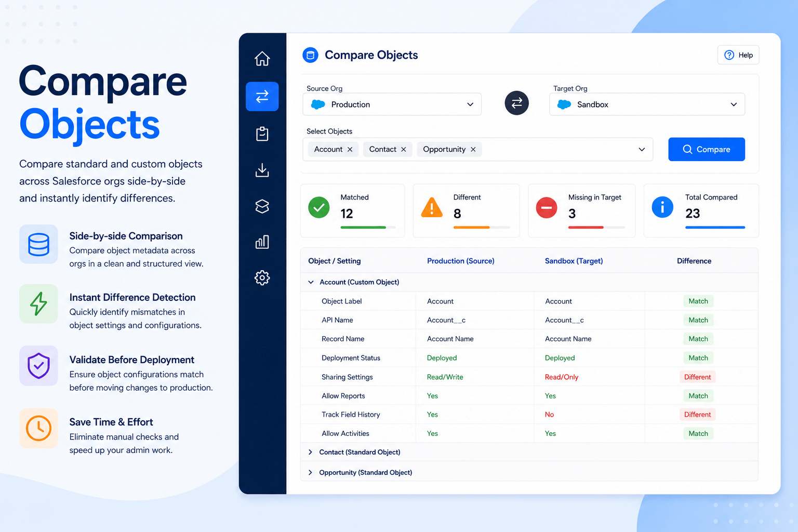
Task: Open the bar chart reports icon in the sidebar
Action: [x=262, y=242]
